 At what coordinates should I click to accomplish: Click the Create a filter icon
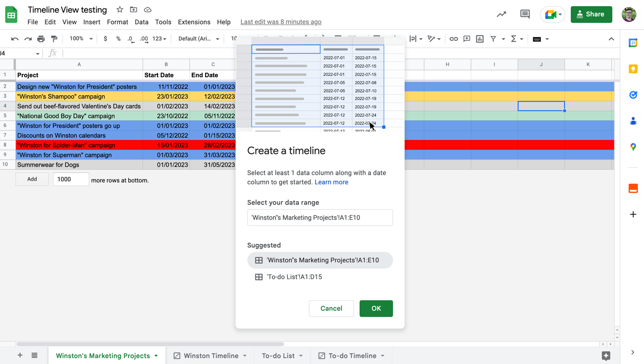pos(493,39)
